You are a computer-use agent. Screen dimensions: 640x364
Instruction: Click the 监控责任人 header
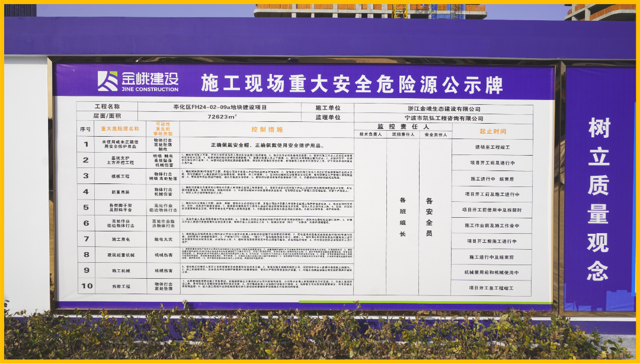(x=403, y=127)
